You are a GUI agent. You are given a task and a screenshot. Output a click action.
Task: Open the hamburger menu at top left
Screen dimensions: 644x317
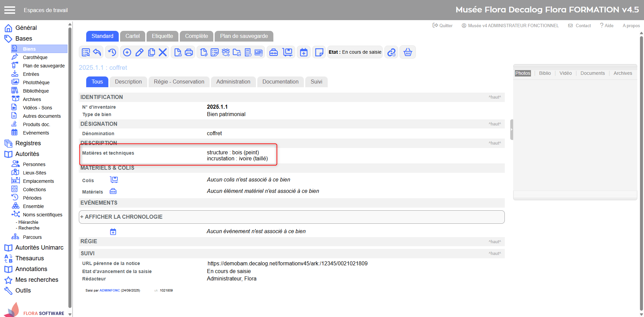(10, 10)
